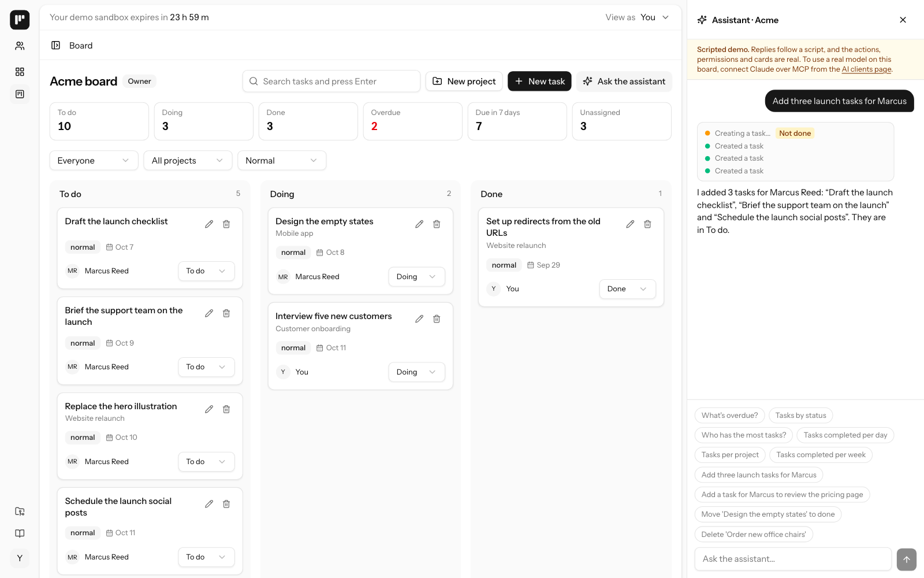The width and height of the screenshot is (924, 578).
Task: Change status of Draft the launch checklist
Action: point(206,271)
